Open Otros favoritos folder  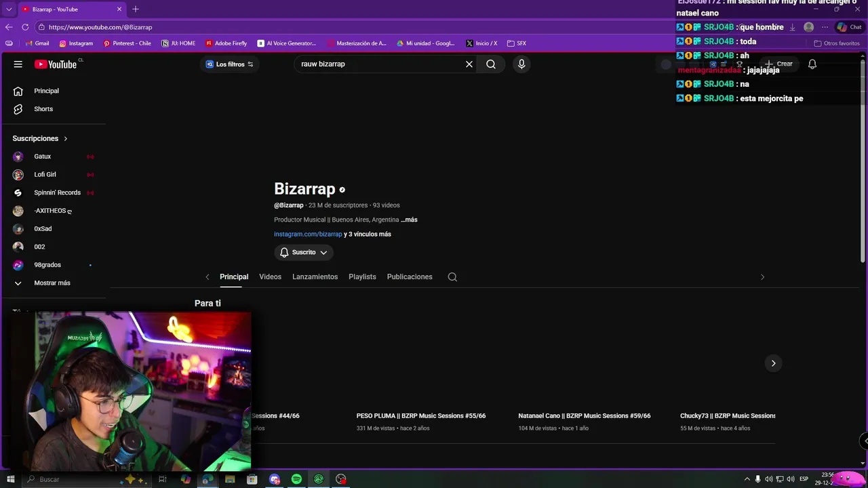(x=837, y=43)
